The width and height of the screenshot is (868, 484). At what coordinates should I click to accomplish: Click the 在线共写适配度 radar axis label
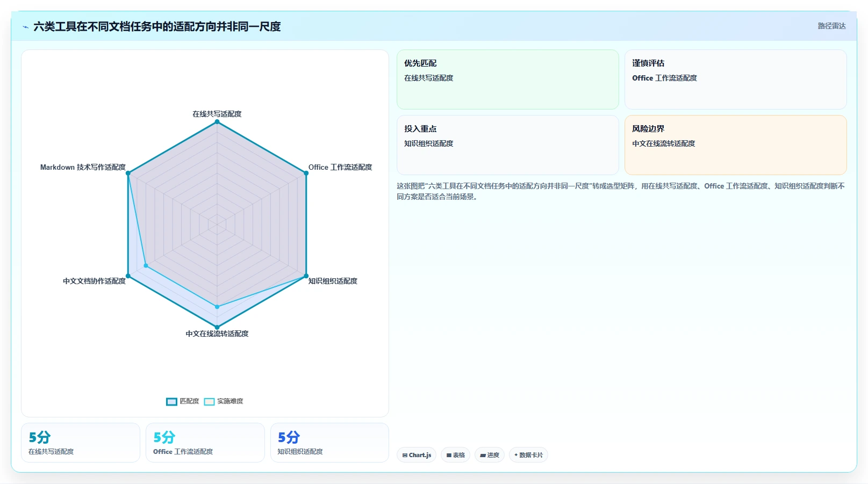click(217, 114)
